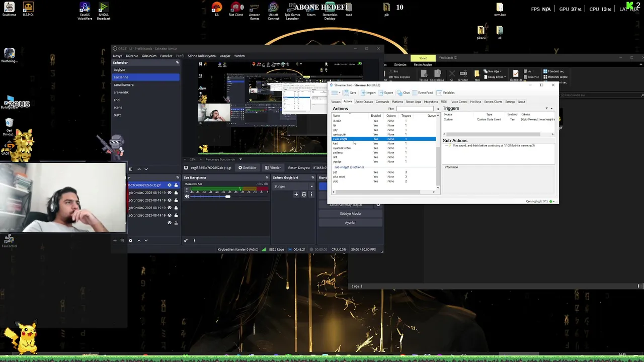The height and width of the screenshot is (362, 644).
Task: Open source properties gear in OBS Sources
Action: (130, 240)
